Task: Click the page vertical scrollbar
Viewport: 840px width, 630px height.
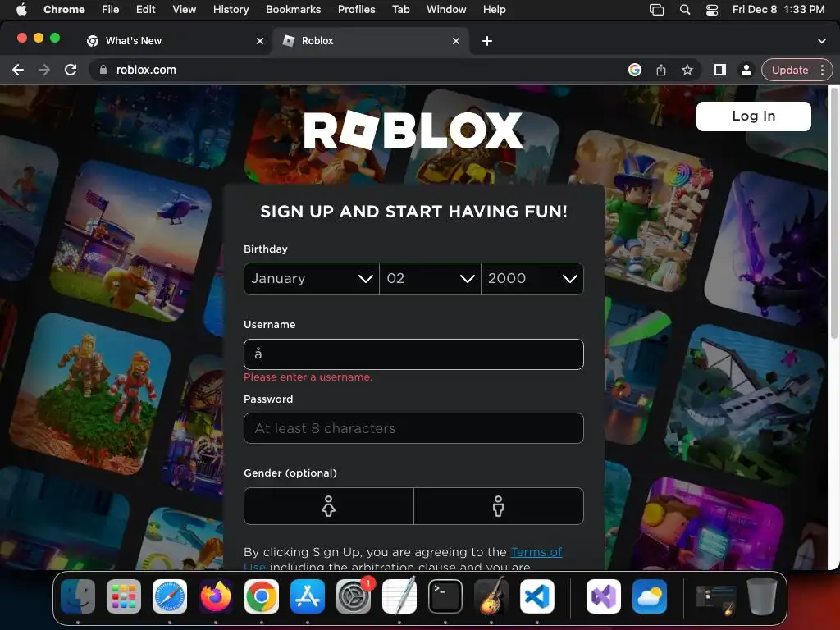Action: [833, 214]
